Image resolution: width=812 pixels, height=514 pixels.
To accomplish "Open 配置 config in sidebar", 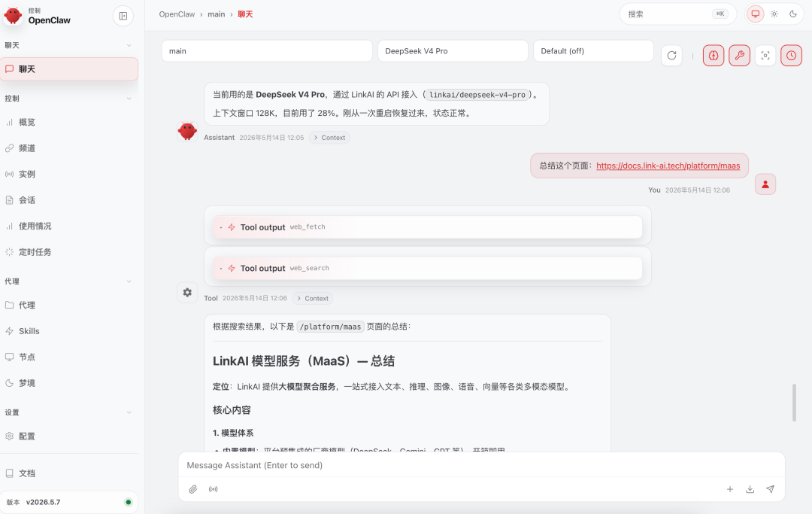I will click(69, 436).
